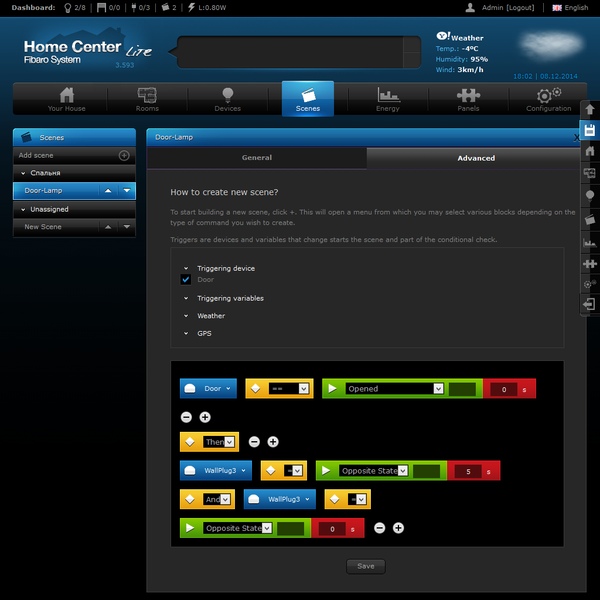Open the Opened state dropdown
Image resolution: width=600 pixels, height=600 pixels.
tap(395, 389)
